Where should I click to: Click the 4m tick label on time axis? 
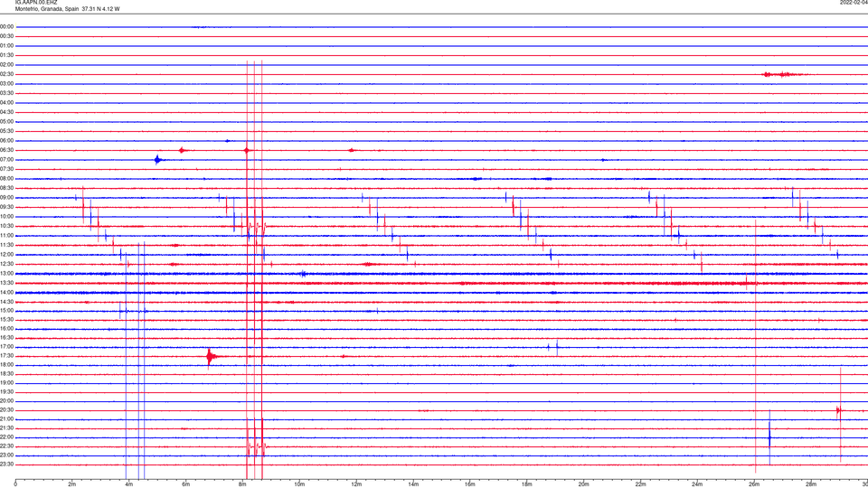pyautogui.click(x=129, y=484)
